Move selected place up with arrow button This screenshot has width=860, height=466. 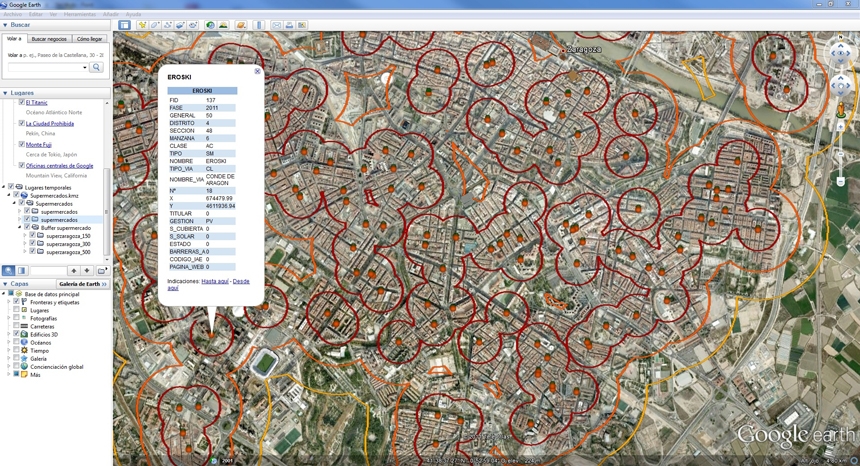73,270
